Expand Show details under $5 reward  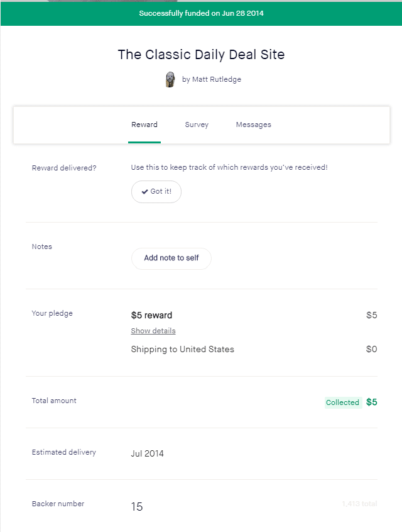click(153, 331)
